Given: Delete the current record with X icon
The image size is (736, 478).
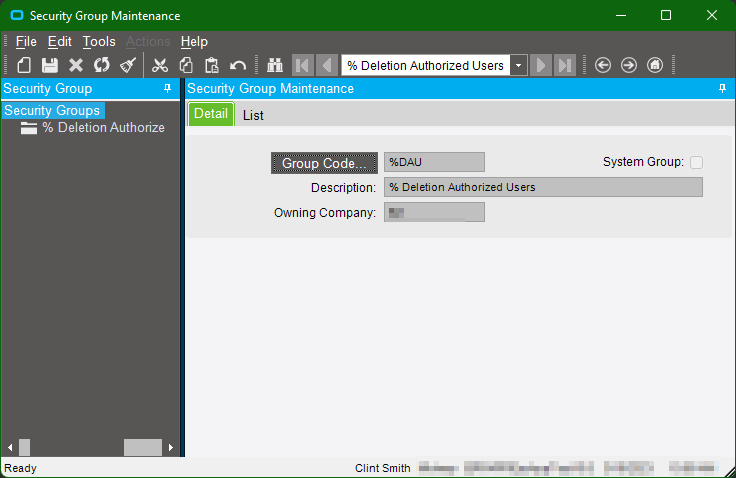Looking at the screenshot, I should tap(76, 65).
